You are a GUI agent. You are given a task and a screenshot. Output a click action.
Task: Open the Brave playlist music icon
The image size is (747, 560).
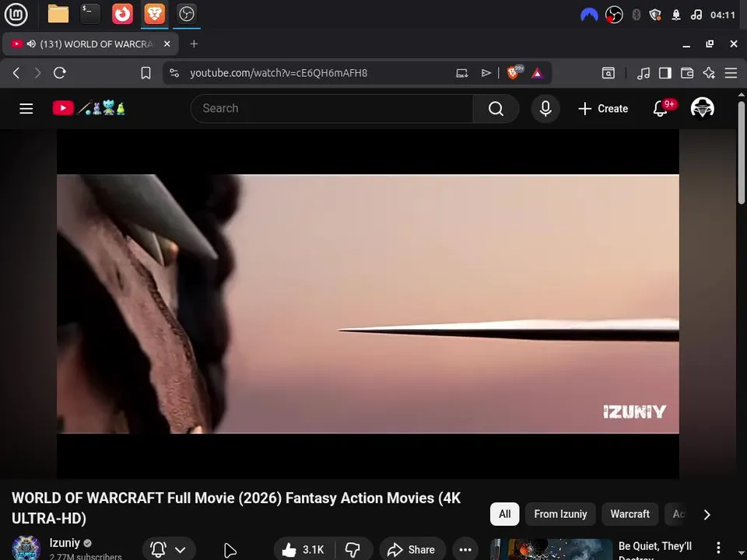[x=644, y=73]
